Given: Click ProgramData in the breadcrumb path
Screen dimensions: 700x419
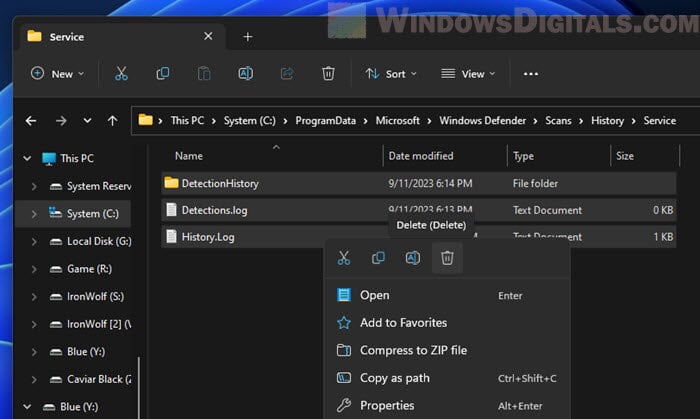Looking at the screenshot, I should point(325,120).
